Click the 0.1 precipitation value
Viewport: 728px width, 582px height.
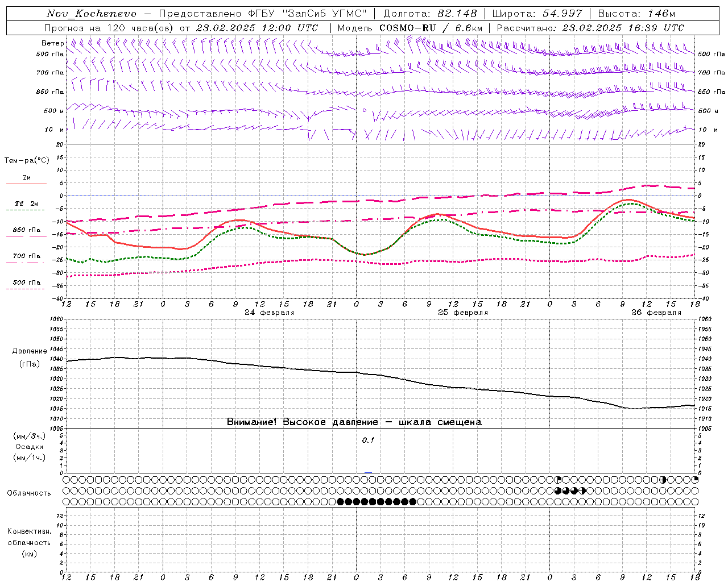(369, 440)
